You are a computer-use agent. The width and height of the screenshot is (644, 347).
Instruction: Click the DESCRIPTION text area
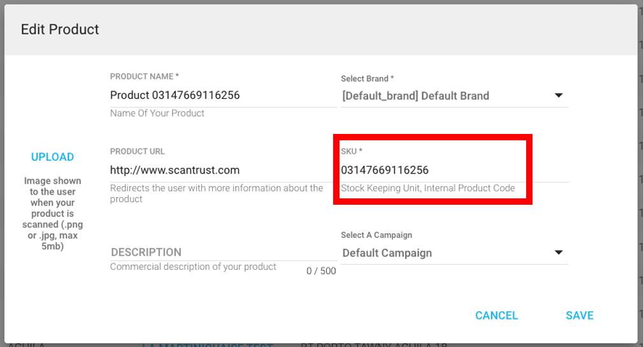click(223, 252)
